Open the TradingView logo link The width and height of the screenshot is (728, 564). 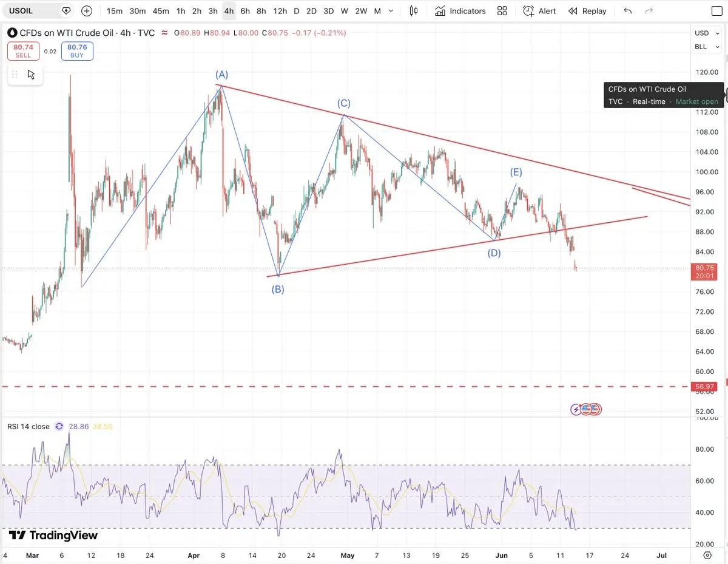tap(53, 535)
